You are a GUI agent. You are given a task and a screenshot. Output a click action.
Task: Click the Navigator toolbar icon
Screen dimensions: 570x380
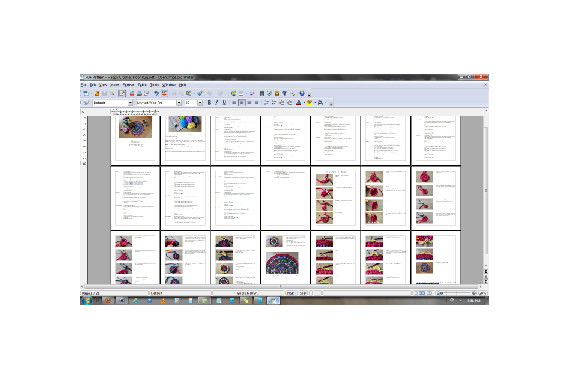click(x=269, y=93)
